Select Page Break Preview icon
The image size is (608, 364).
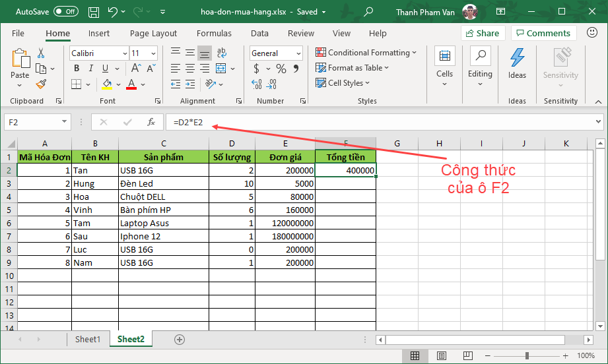(x=467, y=355)
